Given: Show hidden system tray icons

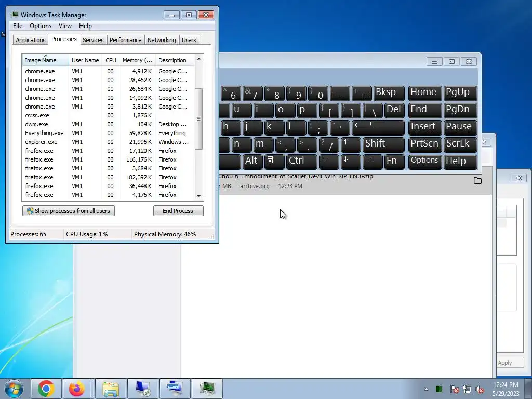Looking at the screenshot, I should coord(426,389).
